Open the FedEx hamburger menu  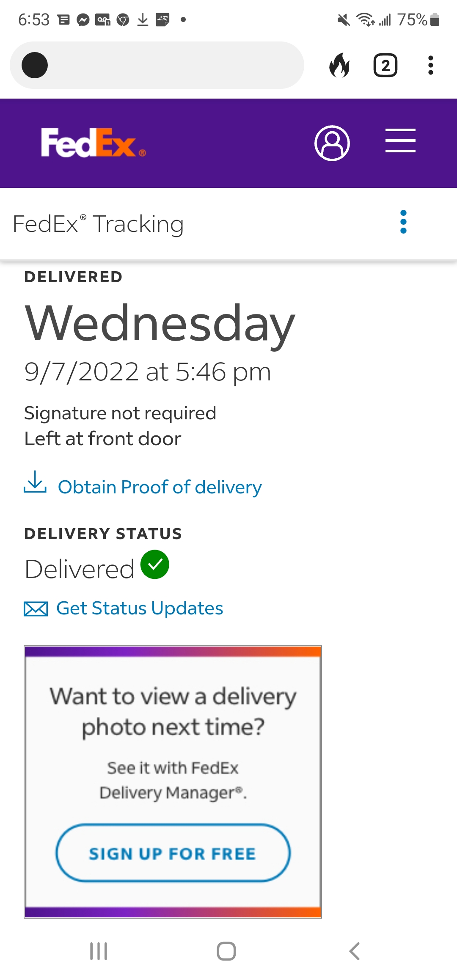tap(400, 141)
